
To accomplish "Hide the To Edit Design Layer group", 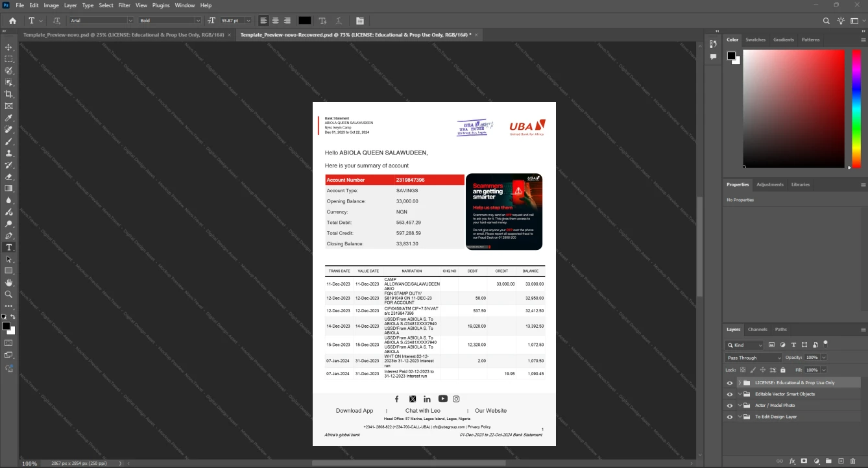I will click(x=730, y=417).
